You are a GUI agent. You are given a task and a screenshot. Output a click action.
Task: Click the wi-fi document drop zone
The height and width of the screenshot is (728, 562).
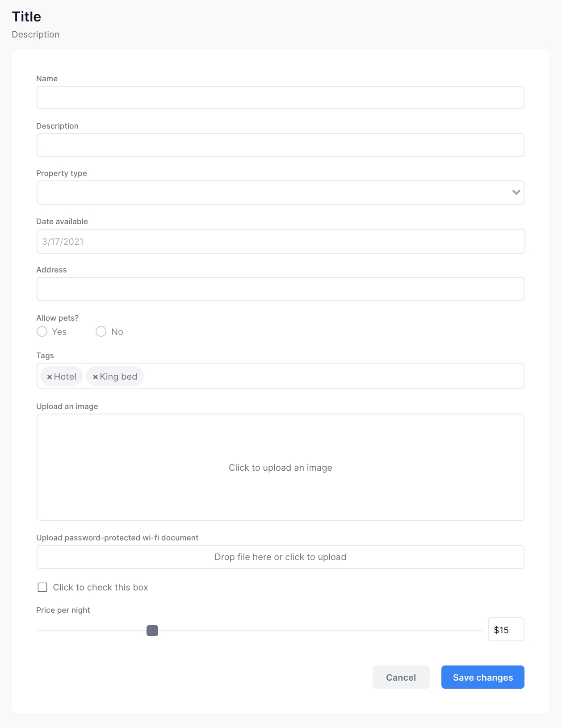[280, 557]
